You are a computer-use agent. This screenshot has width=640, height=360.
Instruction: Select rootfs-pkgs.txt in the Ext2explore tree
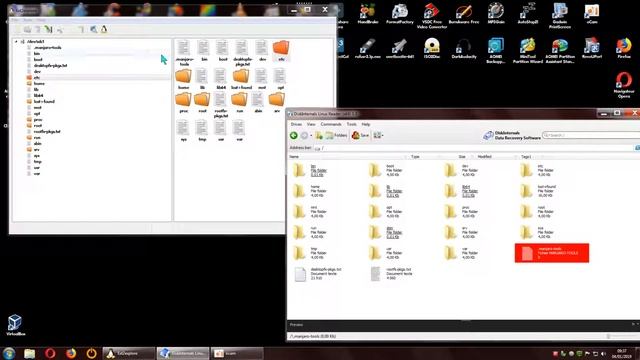point(47,131)
